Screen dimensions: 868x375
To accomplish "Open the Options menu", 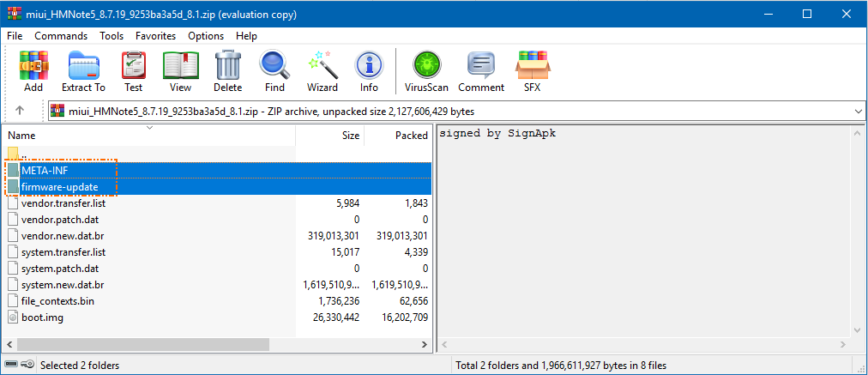I will click(x=206, y=36).
